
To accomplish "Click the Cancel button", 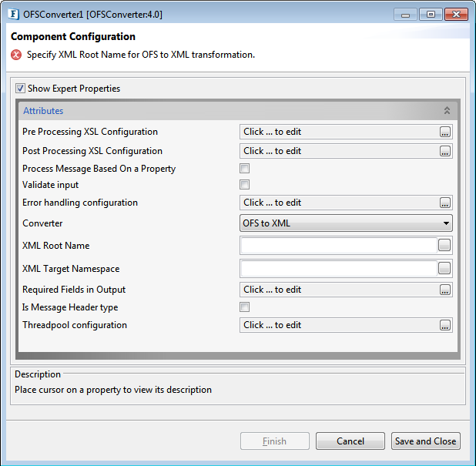I will click(x=350, y=441).
